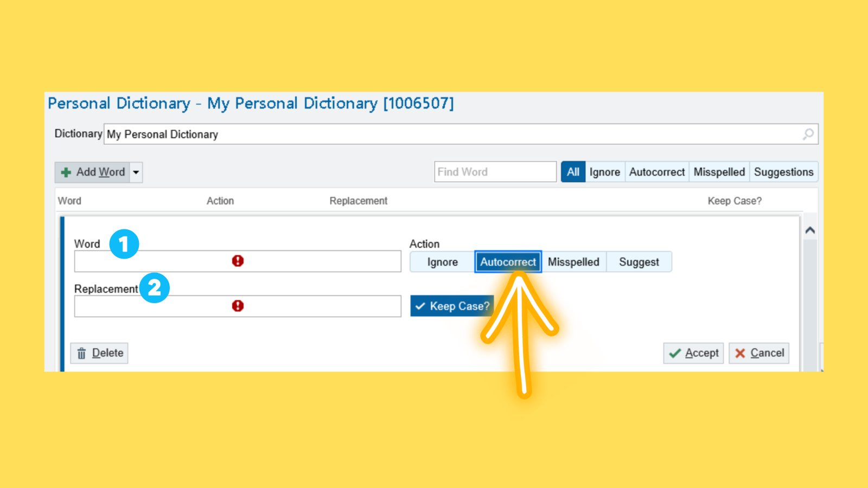
Task: Collapse entry using the up chevron
Action: pyautogui.click(x=810, y=230)
